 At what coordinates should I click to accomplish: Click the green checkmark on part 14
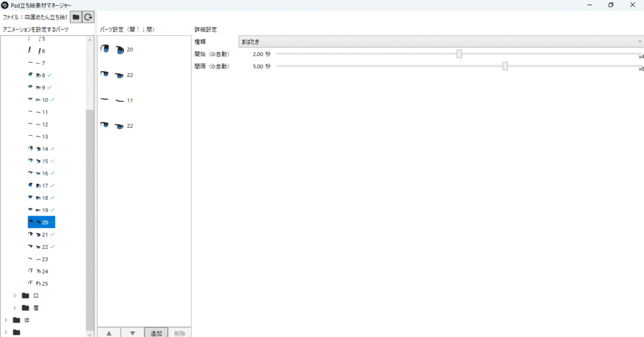(x=53, y=148)
